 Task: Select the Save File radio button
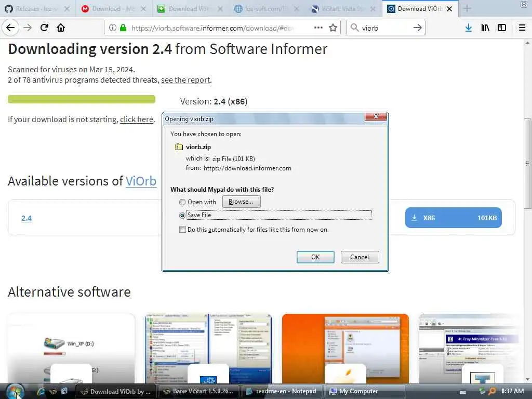click(182, 216)
